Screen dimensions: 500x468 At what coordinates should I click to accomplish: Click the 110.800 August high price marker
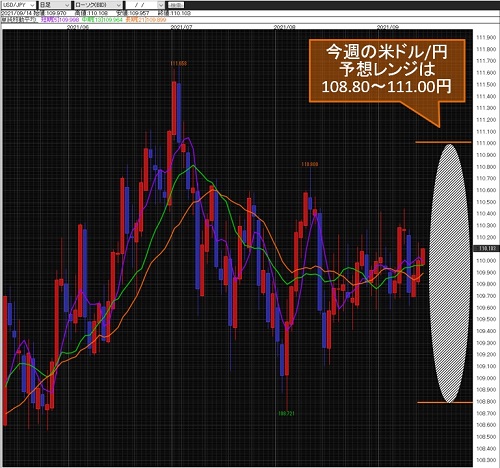pos(310,164)
